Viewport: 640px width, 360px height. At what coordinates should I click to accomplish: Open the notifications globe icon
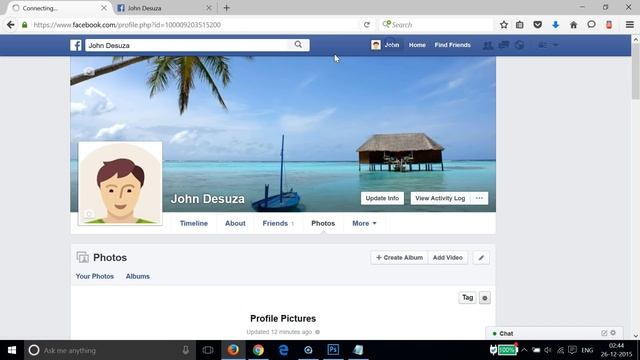tap(520, 45)
